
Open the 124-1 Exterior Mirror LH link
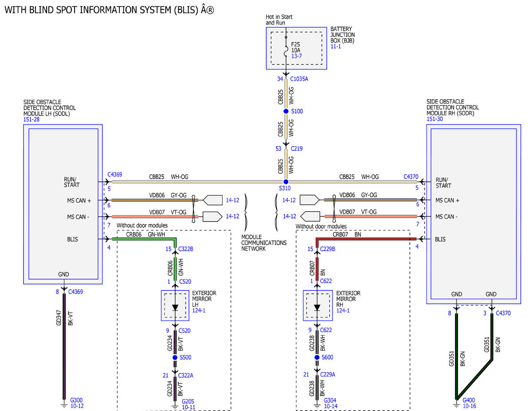coord(198,310)
